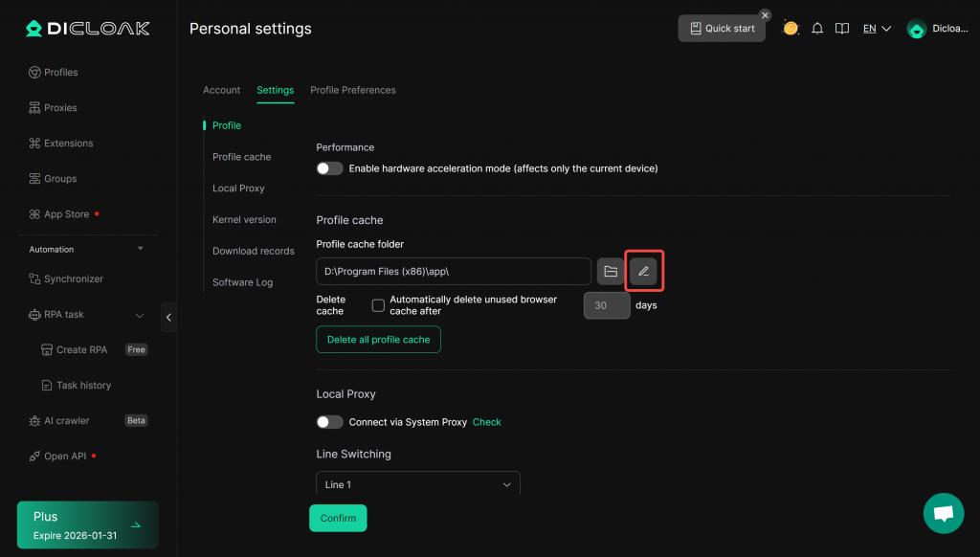Open the live chat support bubble
Image resolution: width=980 pixels, height=557 pixels.
pyautogui.click(x=943, y=513)
